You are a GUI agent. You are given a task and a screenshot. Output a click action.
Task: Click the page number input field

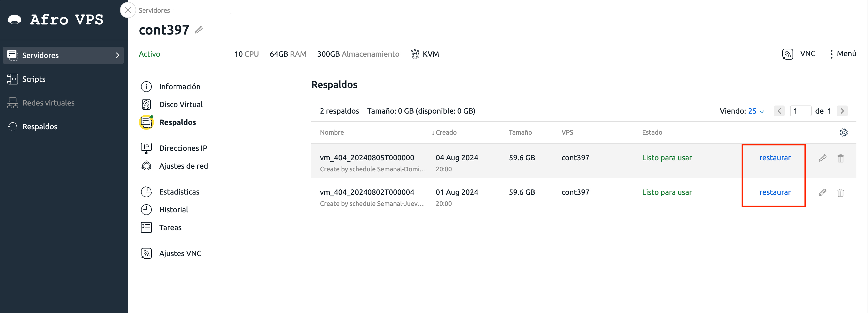point(801,111)
